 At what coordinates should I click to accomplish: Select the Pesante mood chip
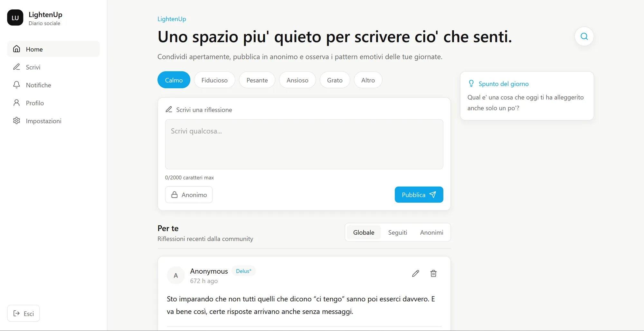pos(257,80)
